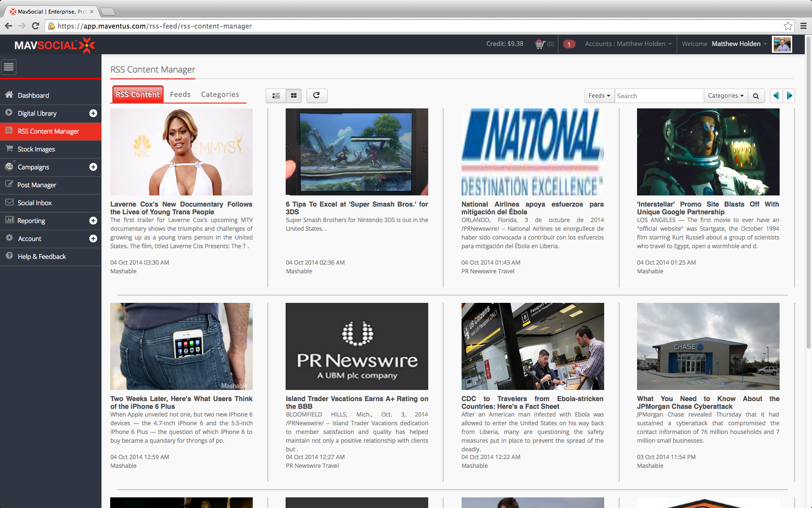Switch to the Feeds tab

pos(180,94)
